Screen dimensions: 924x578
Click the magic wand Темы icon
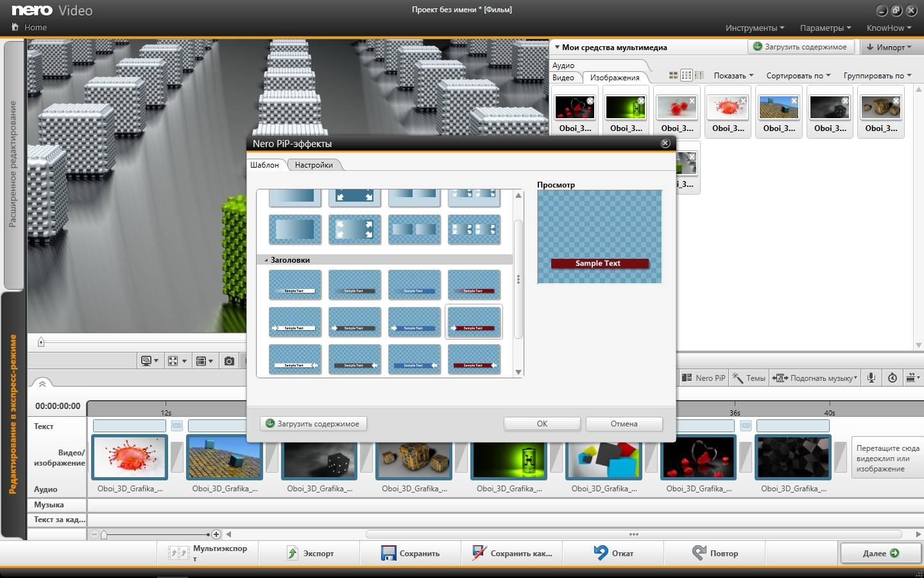[738, 378]
